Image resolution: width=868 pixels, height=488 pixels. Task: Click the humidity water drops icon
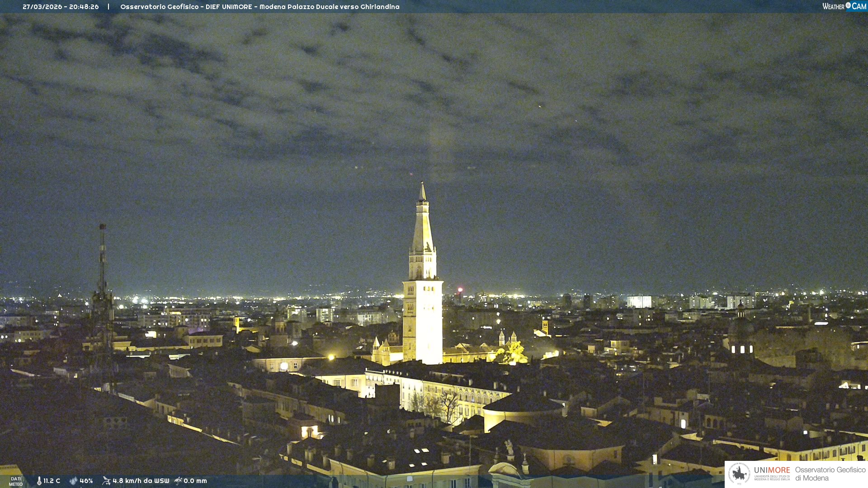[x=73, y=481]
